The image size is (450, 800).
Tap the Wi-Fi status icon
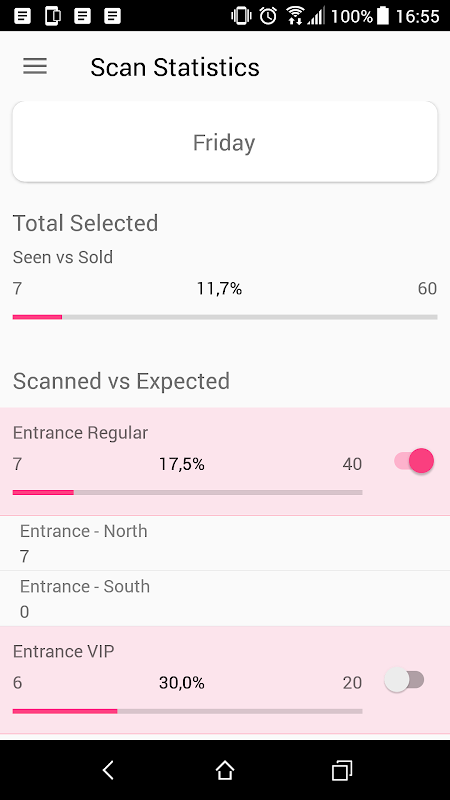tap(294, 16)
